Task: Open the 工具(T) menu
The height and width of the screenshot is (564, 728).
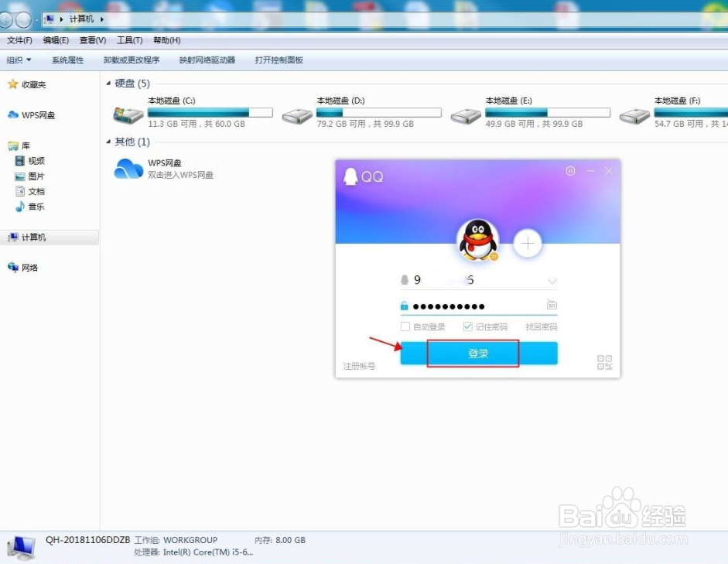Action: (x=129, y=40)
